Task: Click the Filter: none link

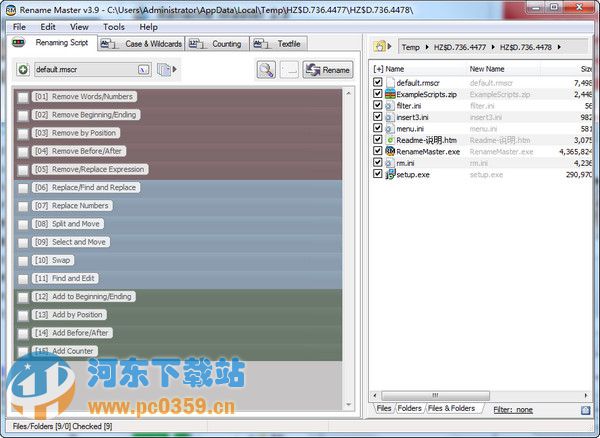Action: pyautogui.click(x=513, y=410)
